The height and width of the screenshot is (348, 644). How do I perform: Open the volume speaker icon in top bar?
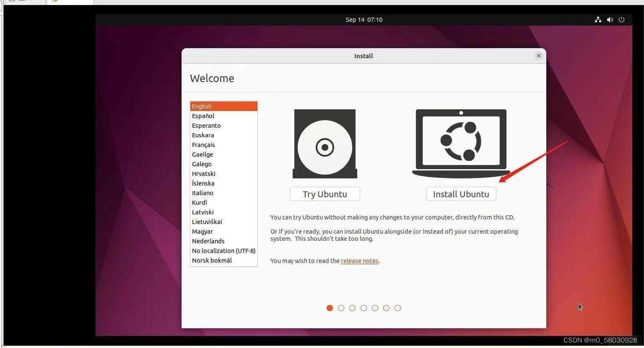(610, 20)
